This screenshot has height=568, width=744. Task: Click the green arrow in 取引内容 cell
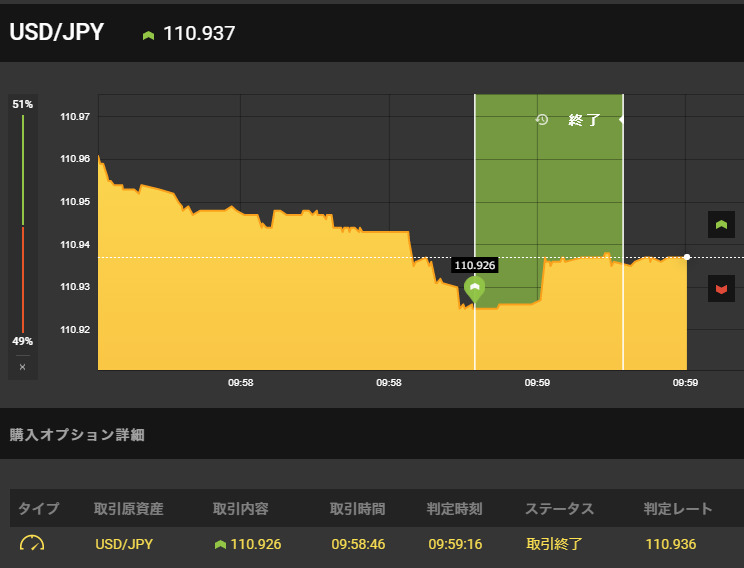[220, 544]
